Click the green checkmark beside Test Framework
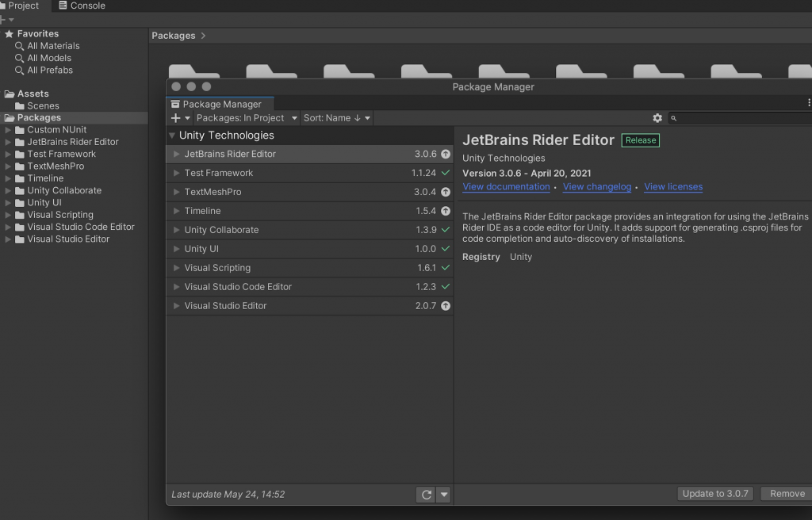Image resolution: width=812 pixels, height=520 pixels. (446, 173)
